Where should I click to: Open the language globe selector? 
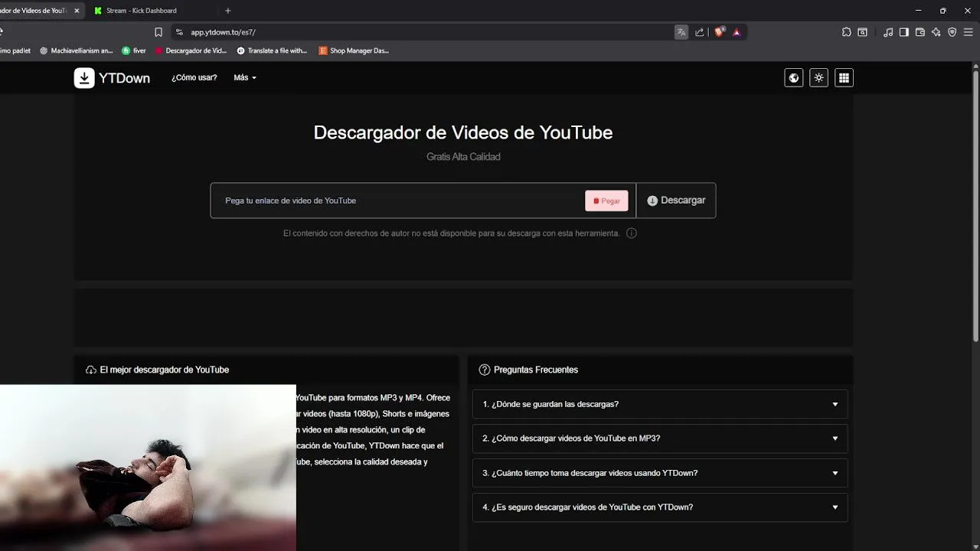pyautogui.click(x=794, y=77)
